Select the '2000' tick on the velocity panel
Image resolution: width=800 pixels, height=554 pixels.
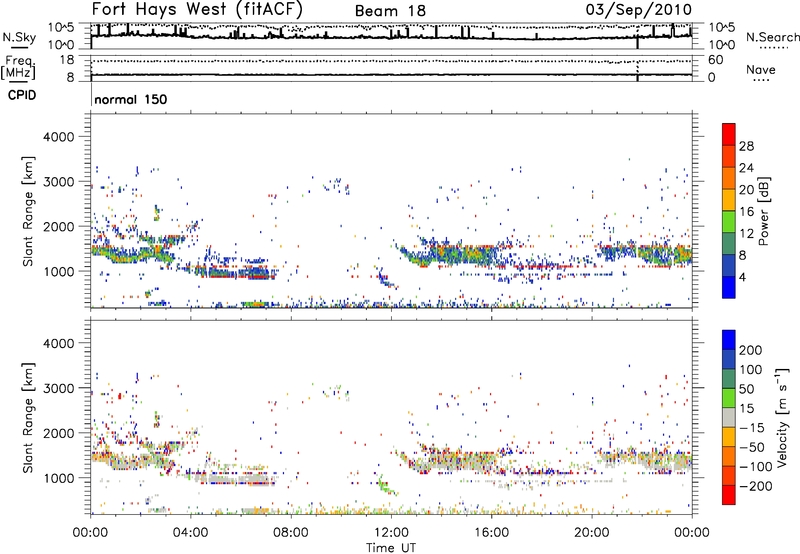(x=58, y=433)
